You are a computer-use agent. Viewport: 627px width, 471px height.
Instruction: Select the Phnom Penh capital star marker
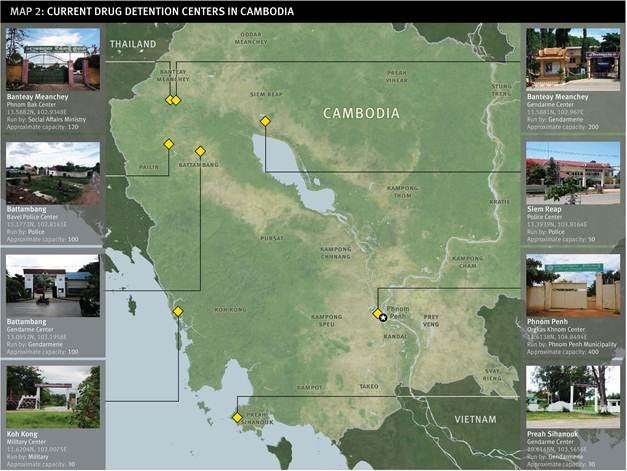383,317
